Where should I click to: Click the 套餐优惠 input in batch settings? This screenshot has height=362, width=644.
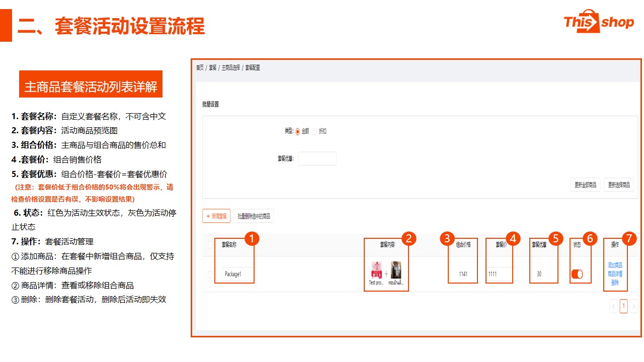coord(317,159)
